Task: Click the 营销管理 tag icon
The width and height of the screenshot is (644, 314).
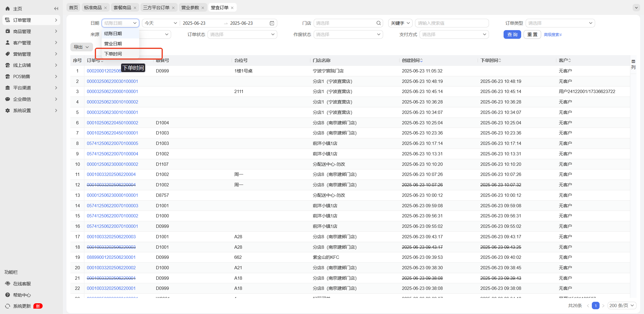Action: pos(7,54)
